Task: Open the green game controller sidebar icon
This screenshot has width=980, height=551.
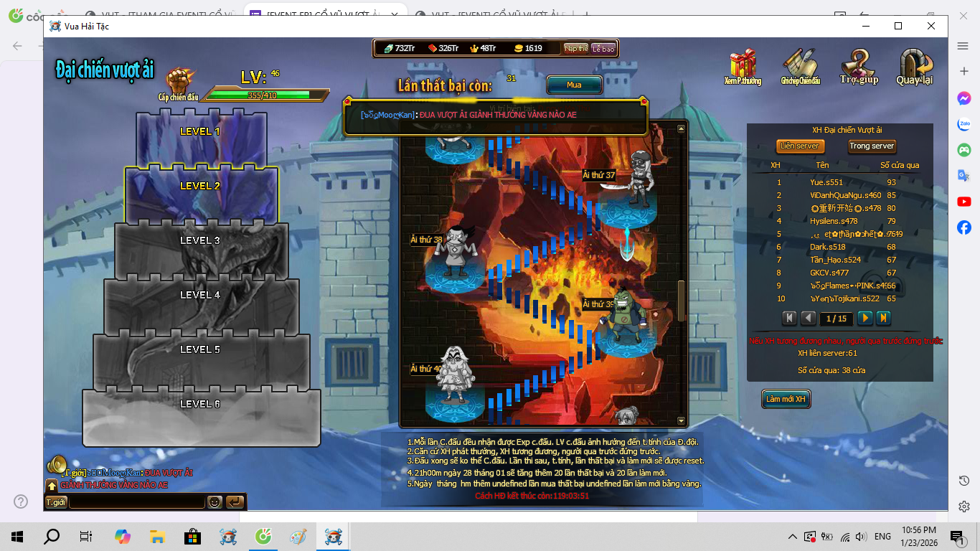Action: point(963,150)
